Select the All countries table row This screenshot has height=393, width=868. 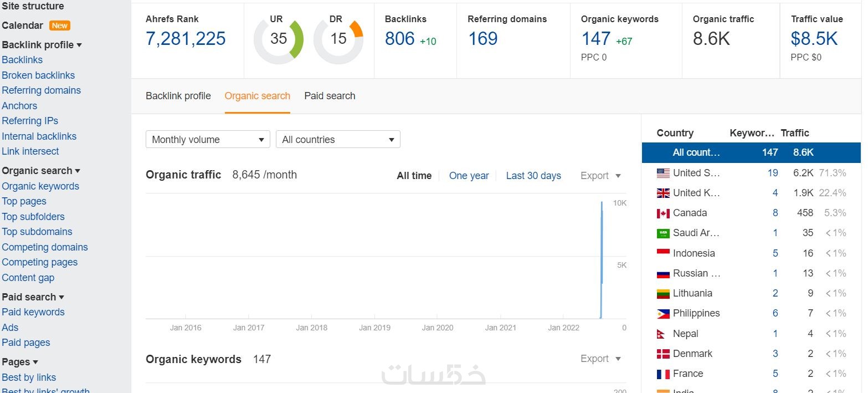pos(752,152)
